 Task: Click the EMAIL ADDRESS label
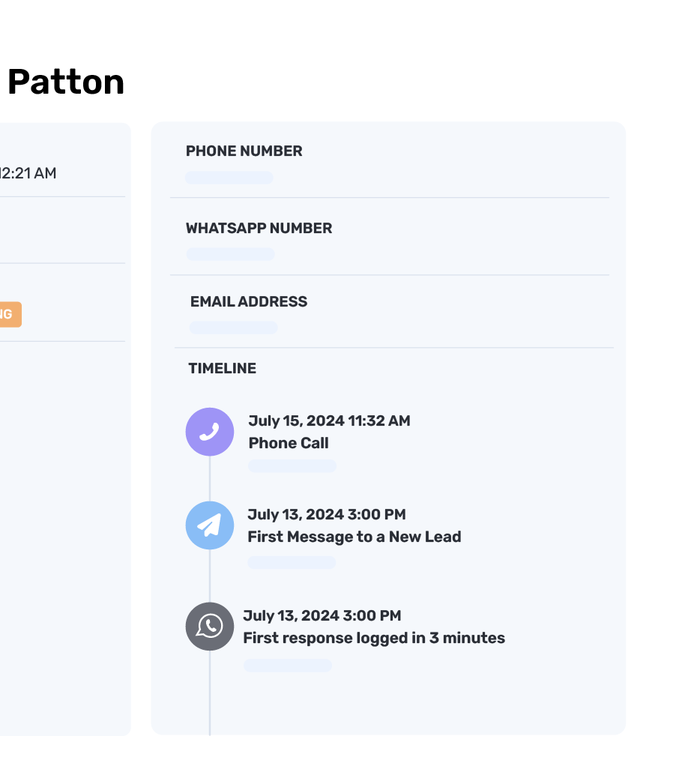tap(248, 302)
